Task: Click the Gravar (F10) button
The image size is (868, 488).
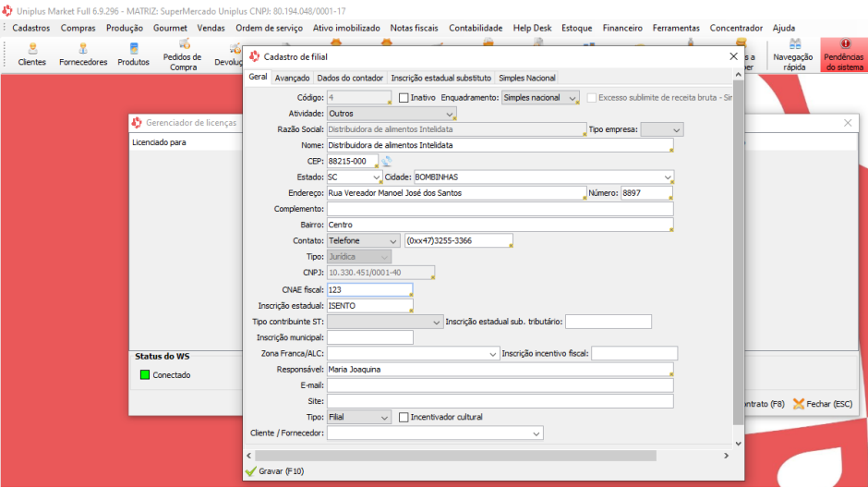Action: 275,471
